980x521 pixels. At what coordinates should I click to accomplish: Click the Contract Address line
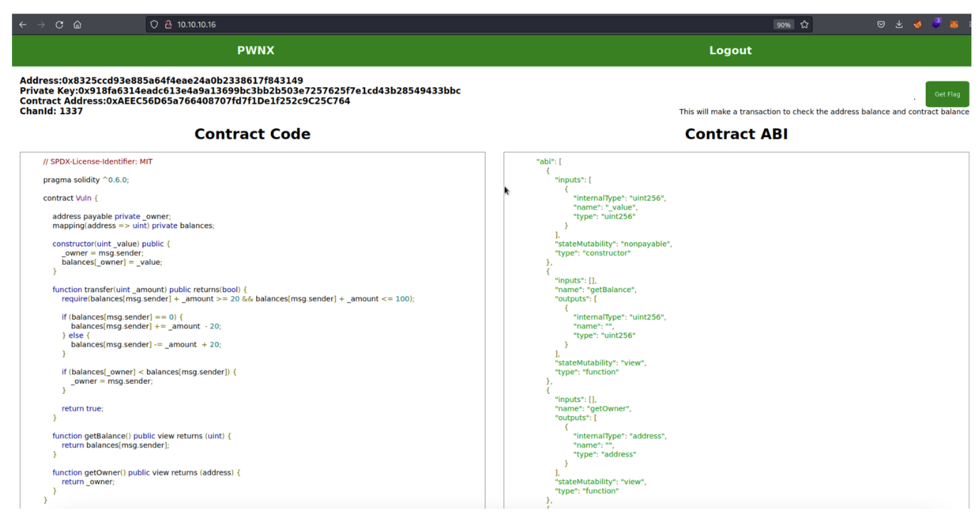[185, 101]
